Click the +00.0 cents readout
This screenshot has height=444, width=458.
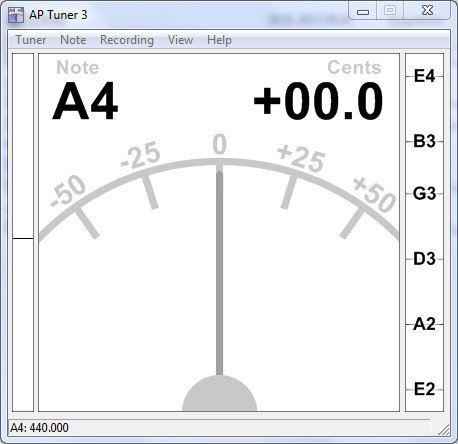tap(318, 101)
